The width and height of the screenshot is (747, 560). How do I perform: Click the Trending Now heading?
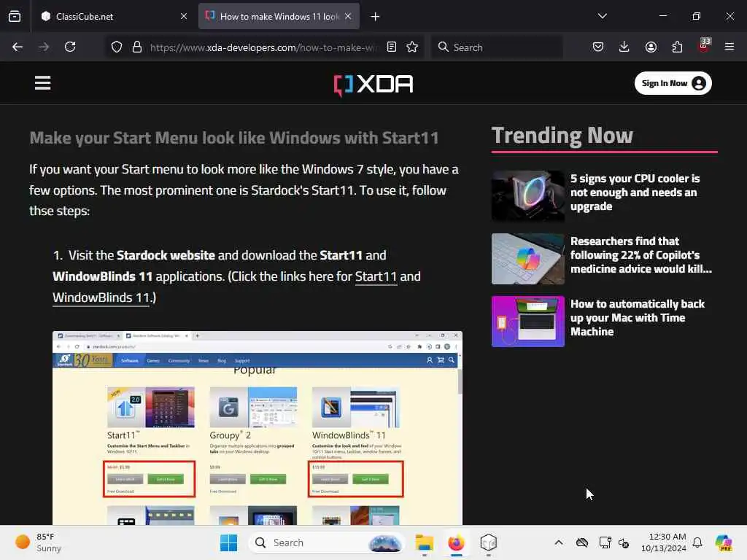coord(562,135)
